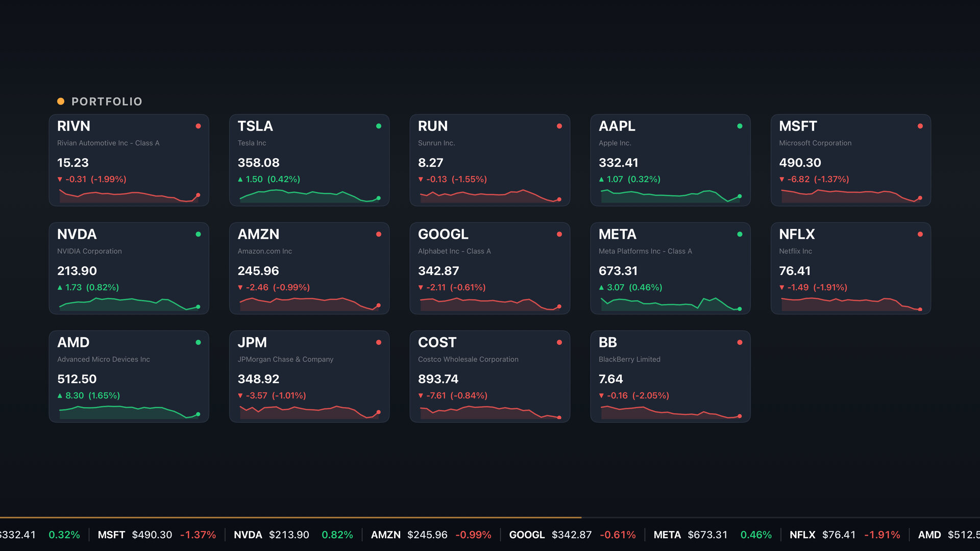Click the green status dot on NVDA card
The width and height of the screenshot is (980, 551).
click(x=198, y=234)
